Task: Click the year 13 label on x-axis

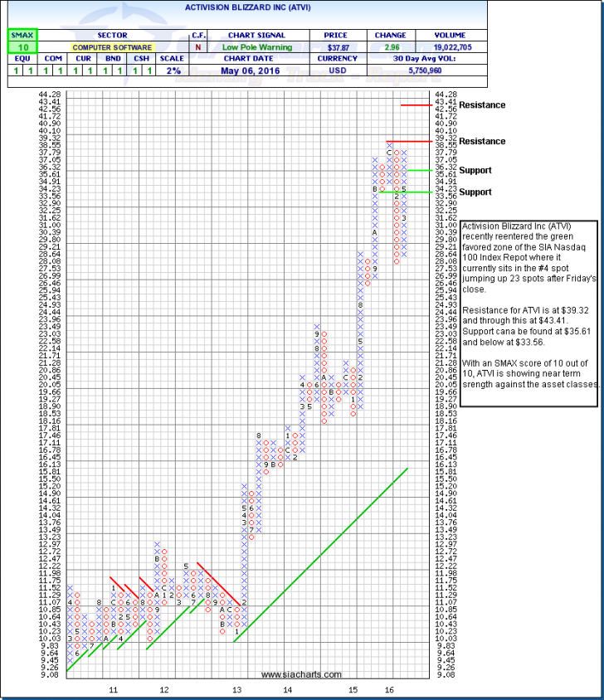Action: [x=237, y=689]
